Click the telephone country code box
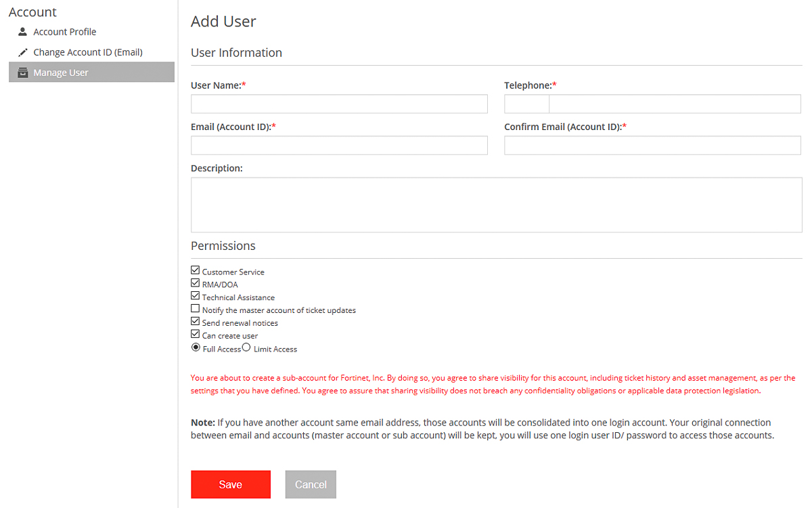The image size is (812, 508). [526, 104]
